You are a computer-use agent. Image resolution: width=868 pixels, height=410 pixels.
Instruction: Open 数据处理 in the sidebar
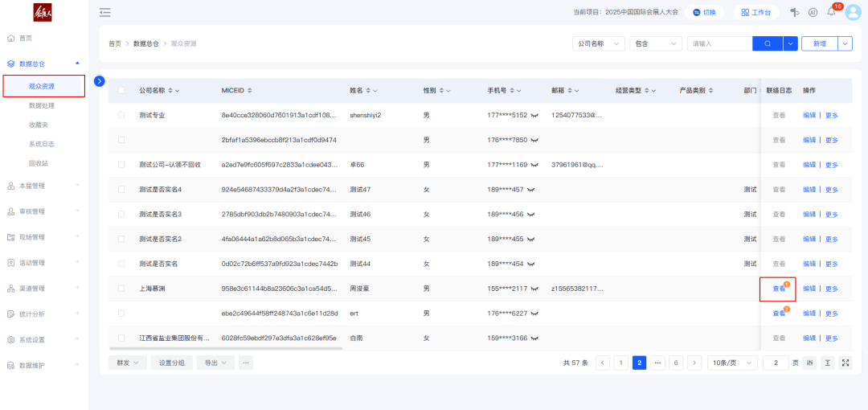click(x=42, y=105)
